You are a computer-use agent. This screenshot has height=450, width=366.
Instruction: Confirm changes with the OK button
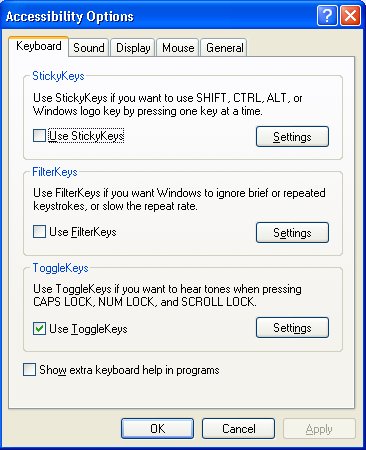click(157, 428)
